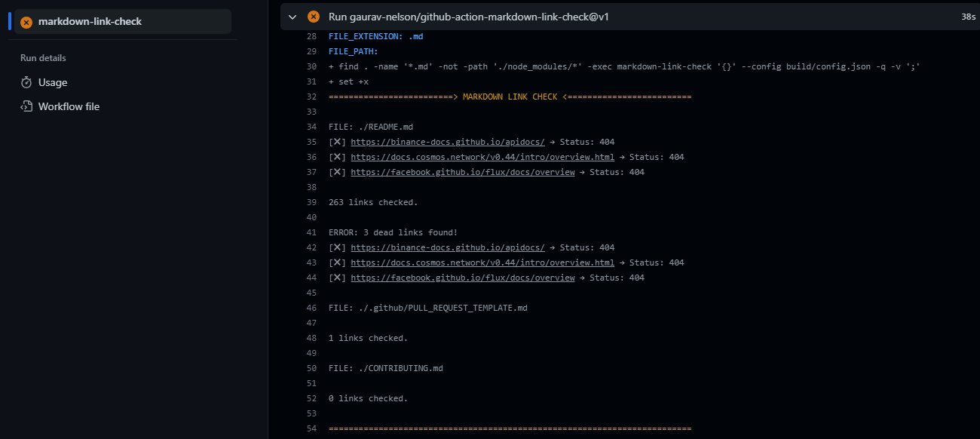
Task: Open the facebook.github.io flux docs link
Action: 462,172
